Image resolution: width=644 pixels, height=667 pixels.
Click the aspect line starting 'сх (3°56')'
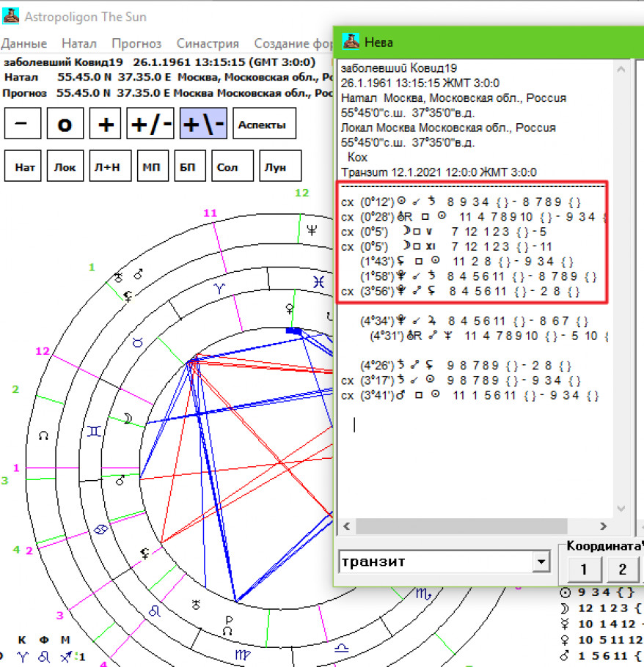(x=461, y=291)
